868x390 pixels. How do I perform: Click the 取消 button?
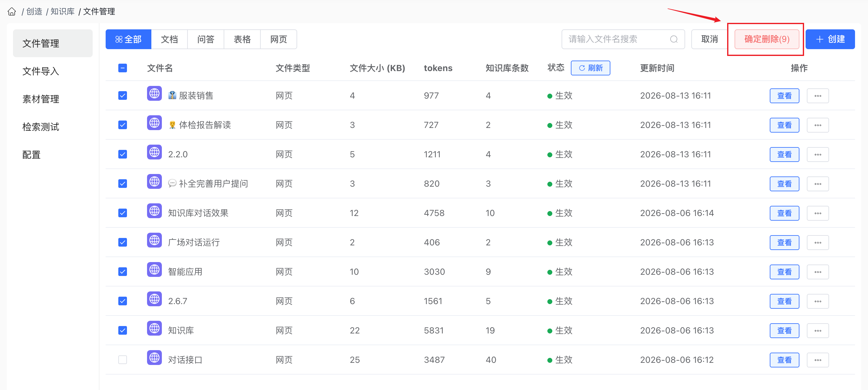[x=710, y=39]
